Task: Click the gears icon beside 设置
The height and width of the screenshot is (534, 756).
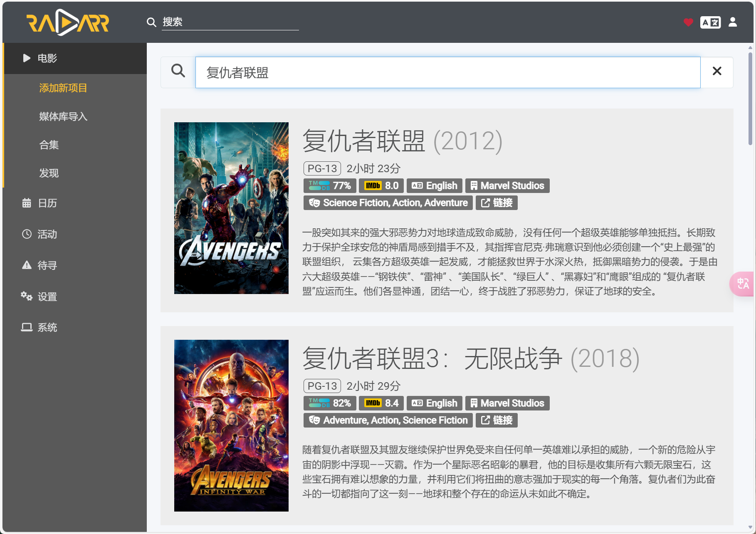Action: pyautogui.click(x=27, y=296)
